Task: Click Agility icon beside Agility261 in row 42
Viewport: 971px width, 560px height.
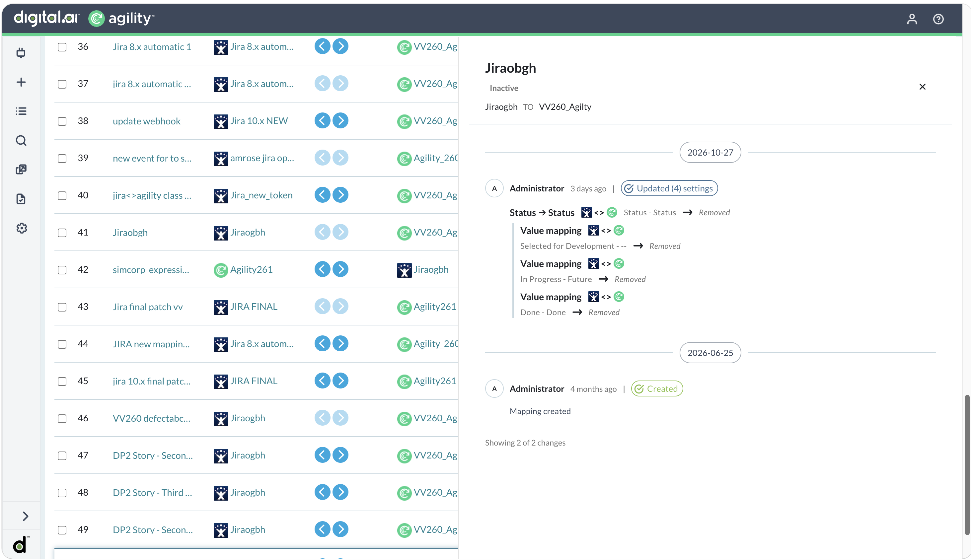Action: click(x=220, y=270)
